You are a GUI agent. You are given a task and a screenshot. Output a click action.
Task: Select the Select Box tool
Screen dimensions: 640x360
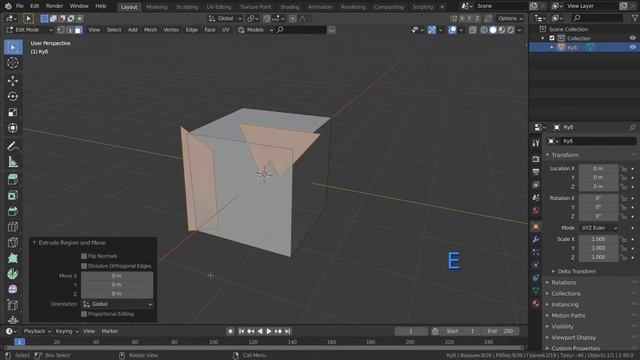[x=13, y=47]
